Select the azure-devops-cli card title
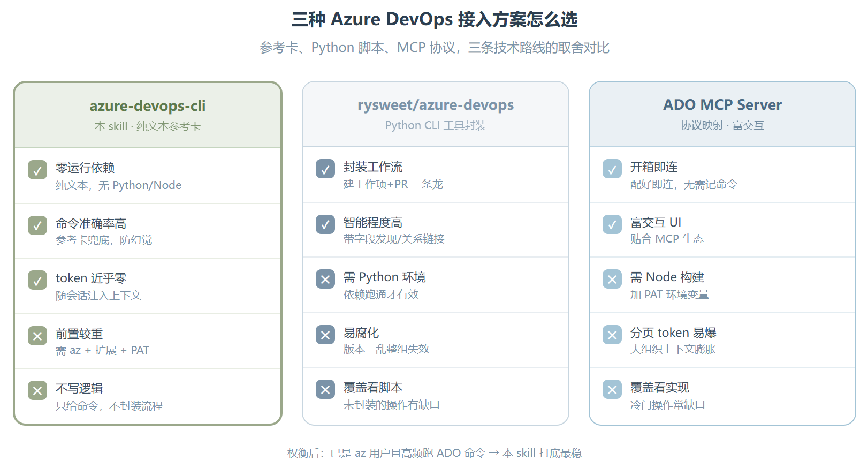The height and width of the screenshot is (468, 868). (148, 106)
